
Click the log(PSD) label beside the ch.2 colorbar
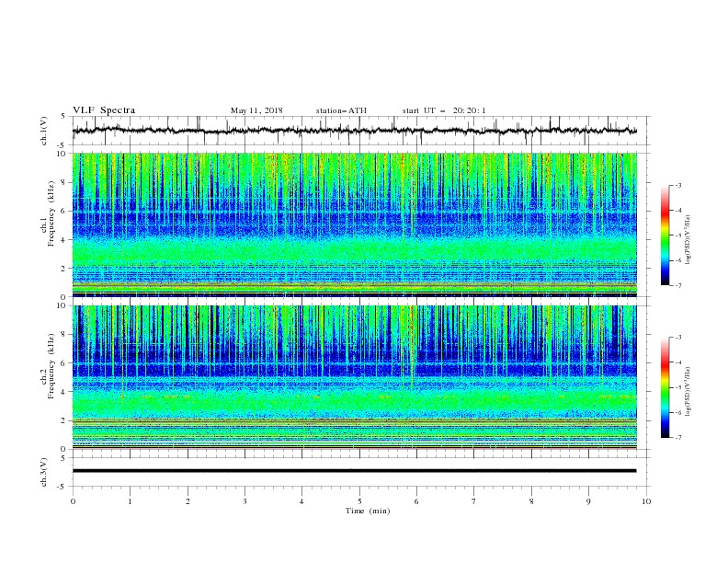[x=688, y=392]
